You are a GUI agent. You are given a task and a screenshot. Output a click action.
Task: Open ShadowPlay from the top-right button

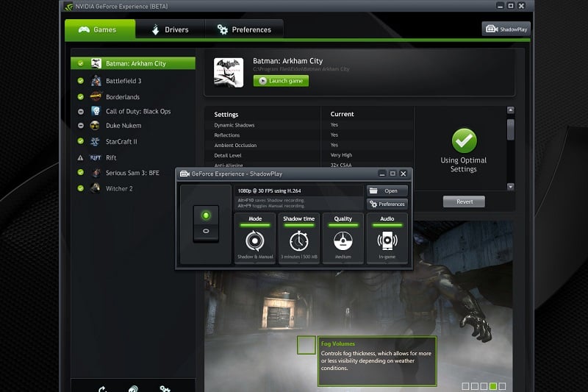(506, 29)
